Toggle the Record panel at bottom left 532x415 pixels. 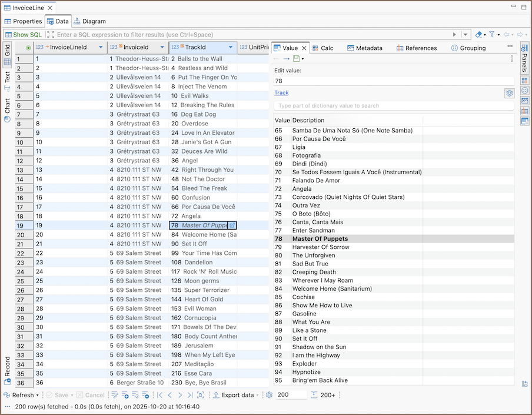(7, 370)
